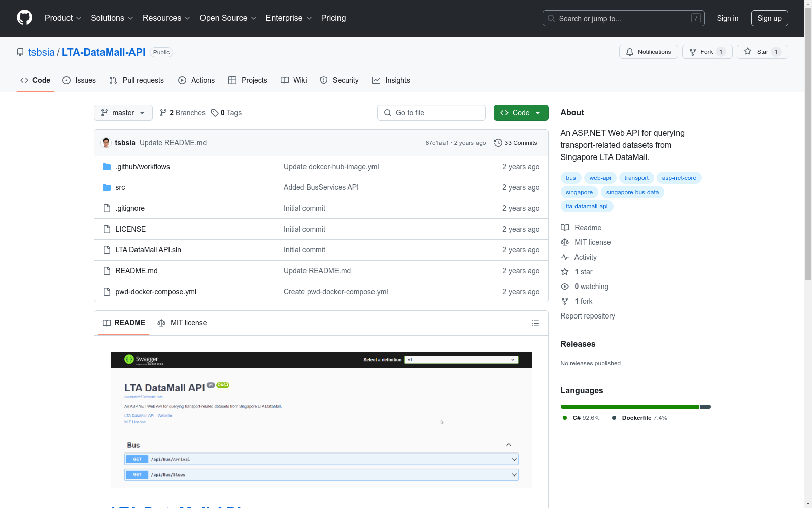Click the .github/workflows folder icon
The image size is (812, 508).
point(107,167)
